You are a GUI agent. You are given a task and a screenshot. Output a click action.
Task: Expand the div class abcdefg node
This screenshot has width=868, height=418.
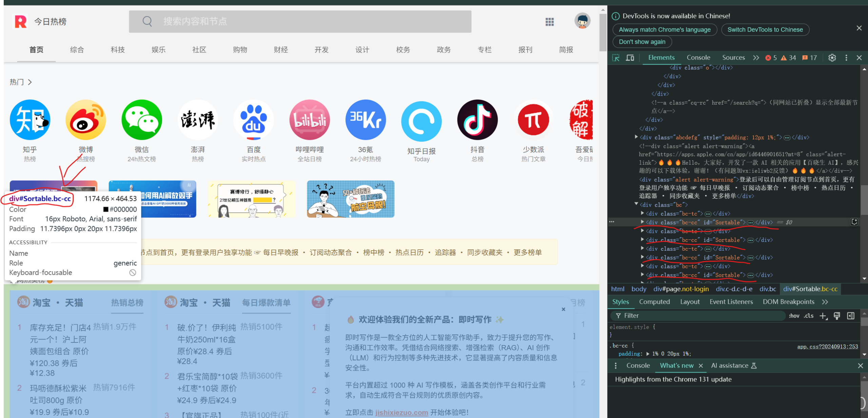636,137
